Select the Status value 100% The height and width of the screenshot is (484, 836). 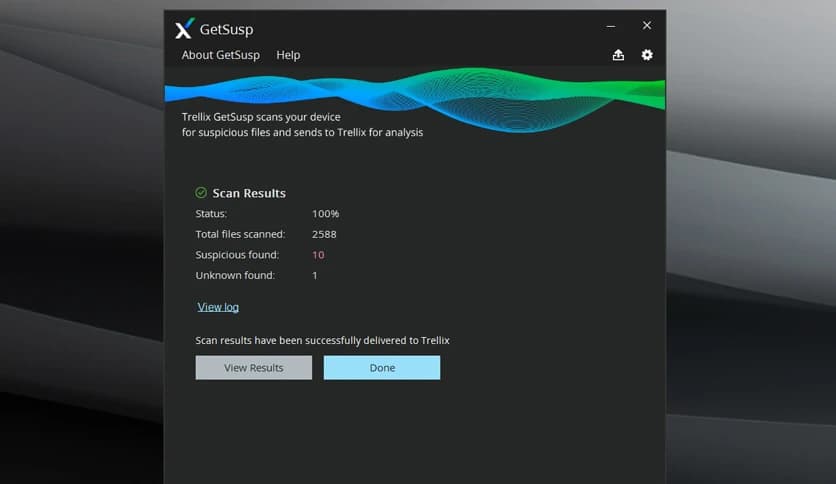click(326, 214)
